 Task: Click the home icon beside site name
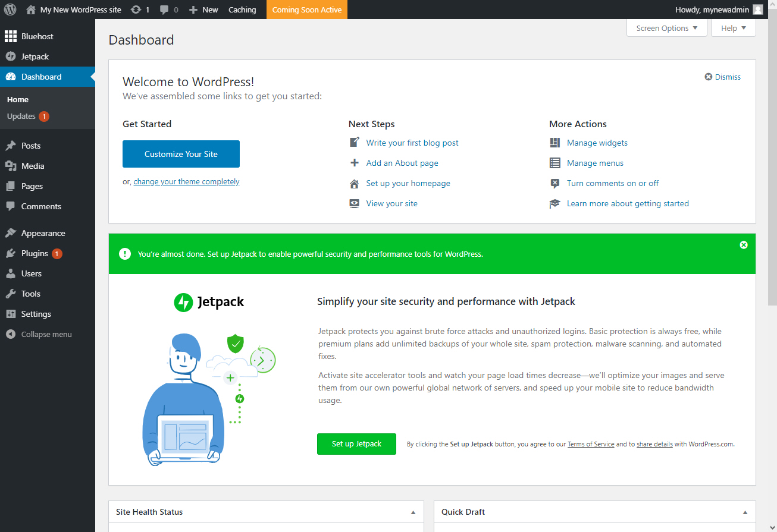click(31, 10)
